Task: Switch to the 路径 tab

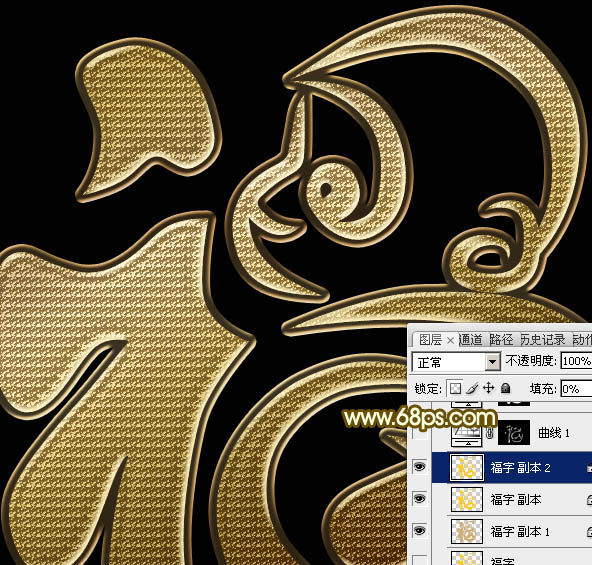Action: [501, 340]
